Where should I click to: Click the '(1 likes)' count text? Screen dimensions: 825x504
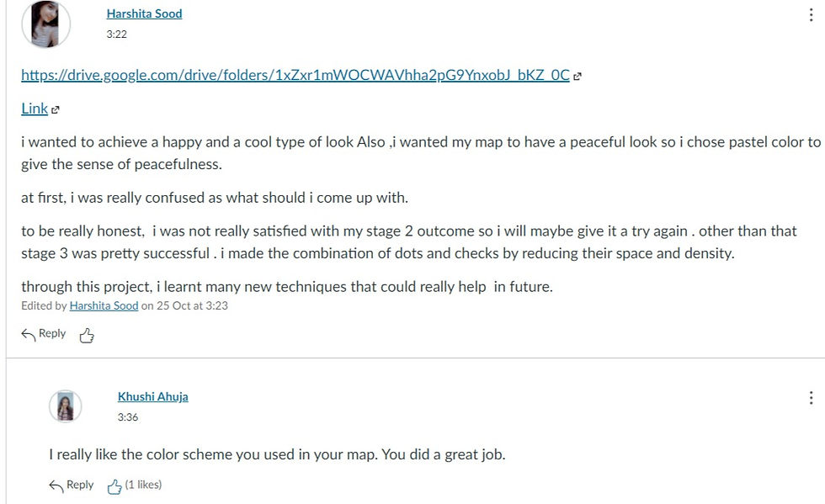(x=143, y=485)
